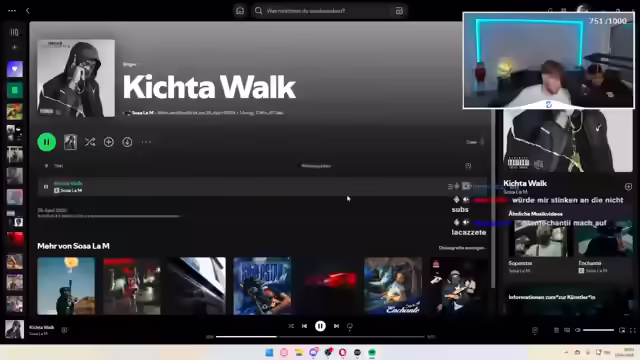Enable shuffle next to the green button
The image size is (640, 360).
point(90,142)
